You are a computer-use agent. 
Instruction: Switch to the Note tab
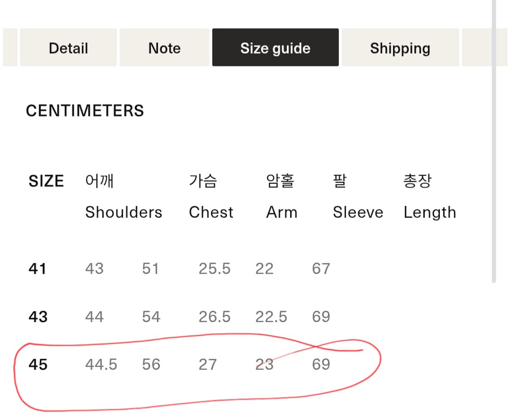pyautogui.click(x=164, y=48)
